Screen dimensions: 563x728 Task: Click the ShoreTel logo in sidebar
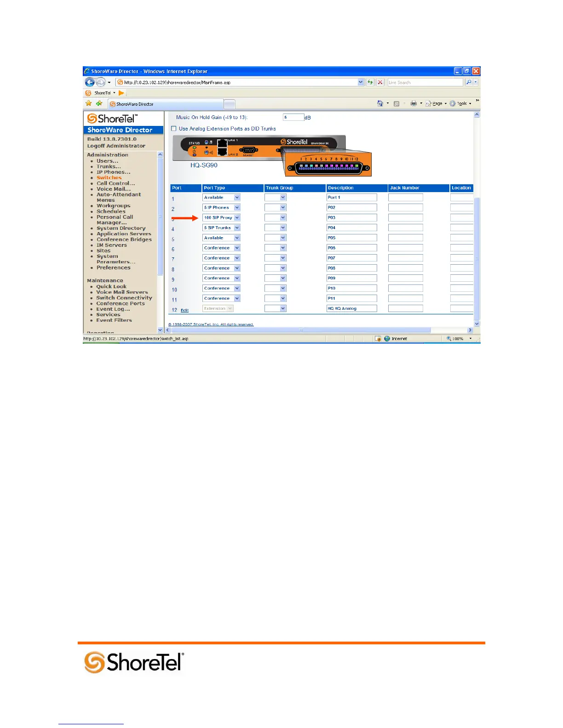click(112, 119)
